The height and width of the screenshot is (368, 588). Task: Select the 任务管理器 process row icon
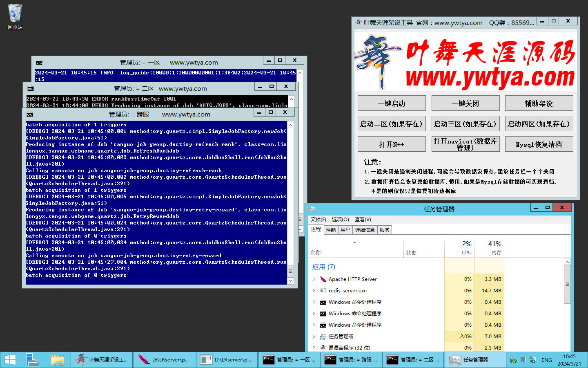click(323, 337)
